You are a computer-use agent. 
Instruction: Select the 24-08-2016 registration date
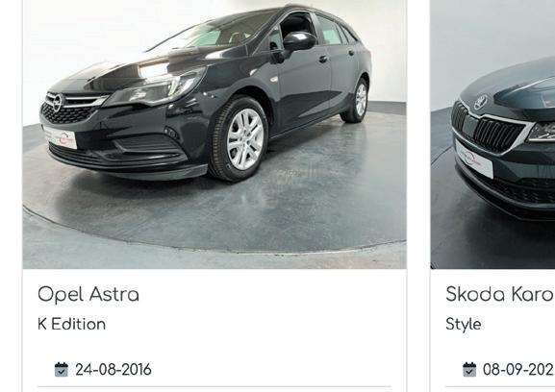tap(114, 370)
